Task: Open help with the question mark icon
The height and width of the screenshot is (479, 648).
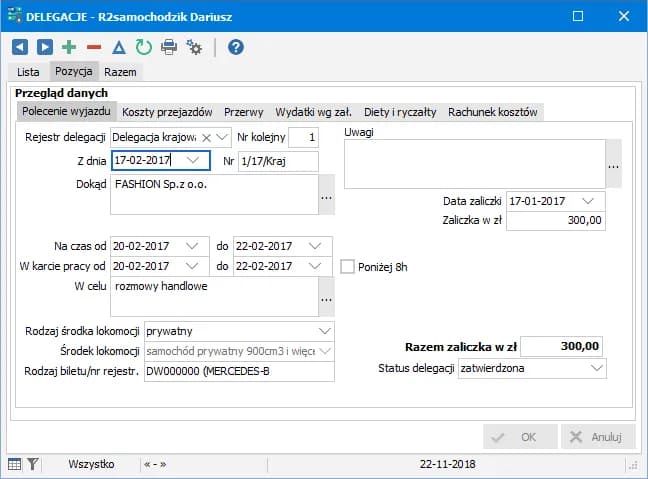Action: (236, 46)
